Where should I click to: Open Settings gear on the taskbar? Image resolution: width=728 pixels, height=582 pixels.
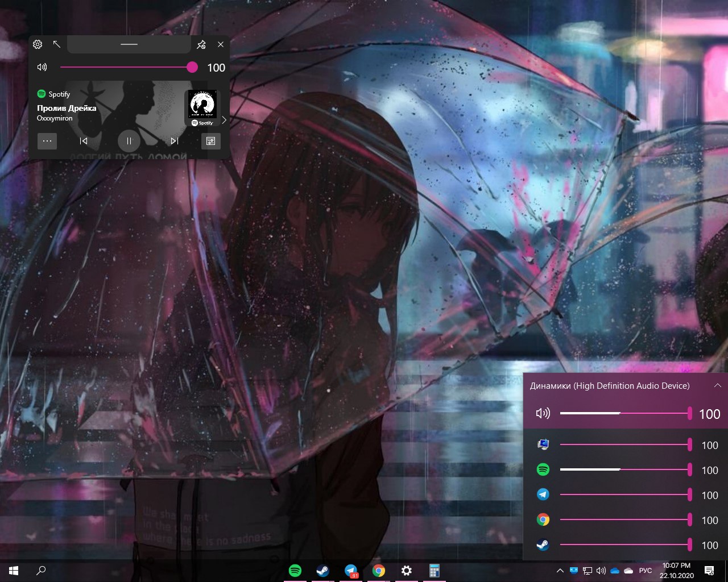(x=406, y=571)
